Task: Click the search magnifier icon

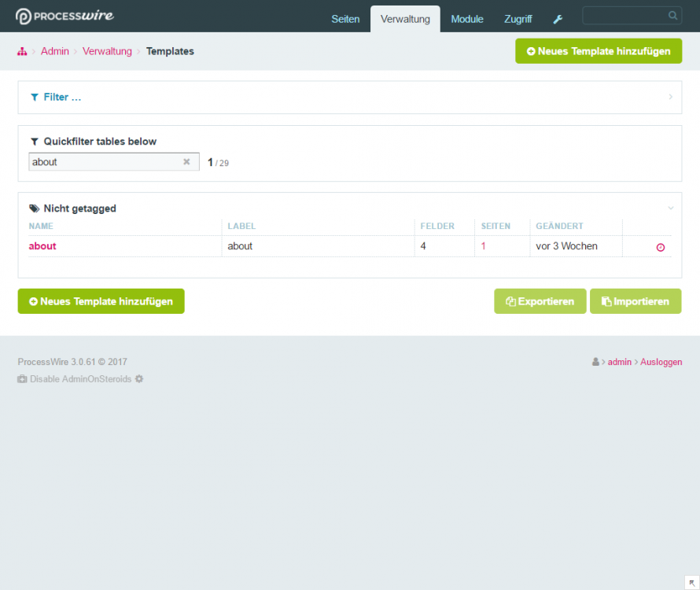Action: click(672, 15)
